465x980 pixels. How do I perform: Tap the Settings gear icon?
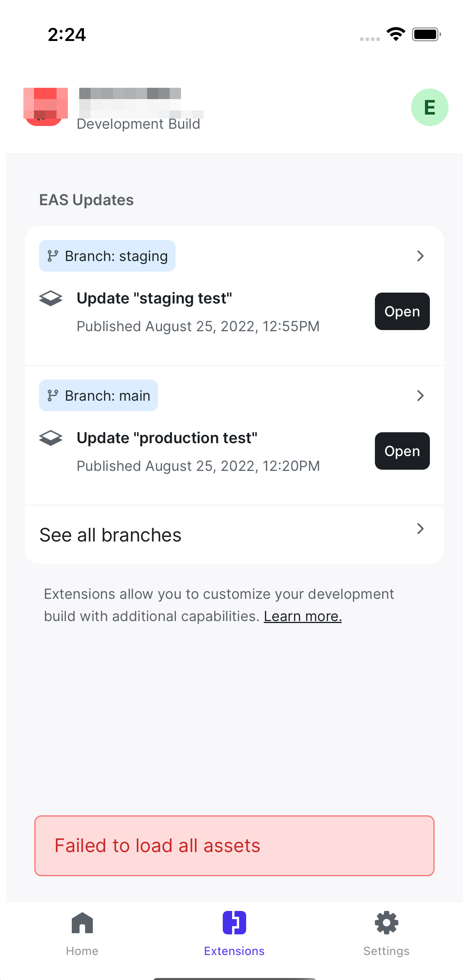coord(386,922)
